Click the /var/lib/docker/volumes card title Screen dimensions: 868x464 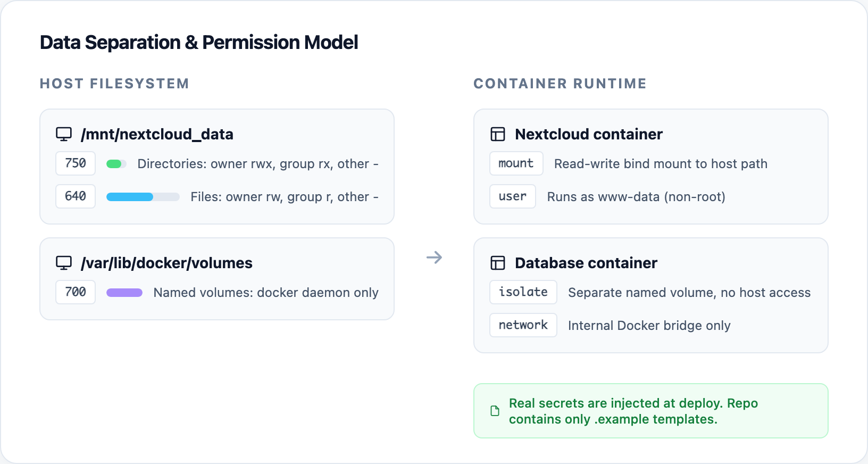[166, 263]
